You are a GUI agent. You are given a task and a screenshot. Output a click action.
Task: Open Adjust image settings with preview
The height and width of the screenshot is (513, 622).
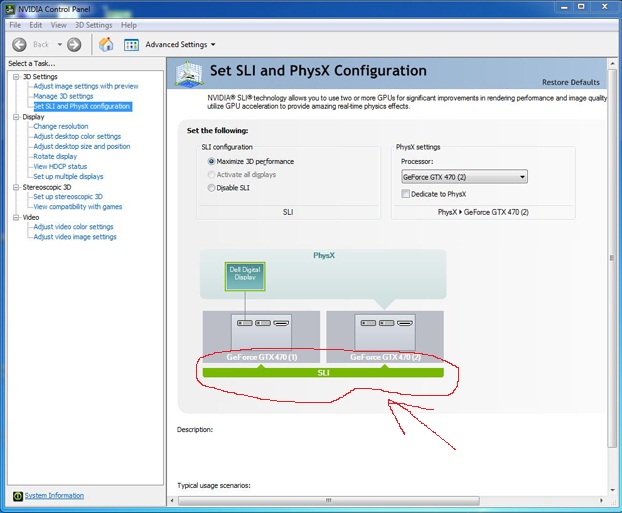click(86, 86)
